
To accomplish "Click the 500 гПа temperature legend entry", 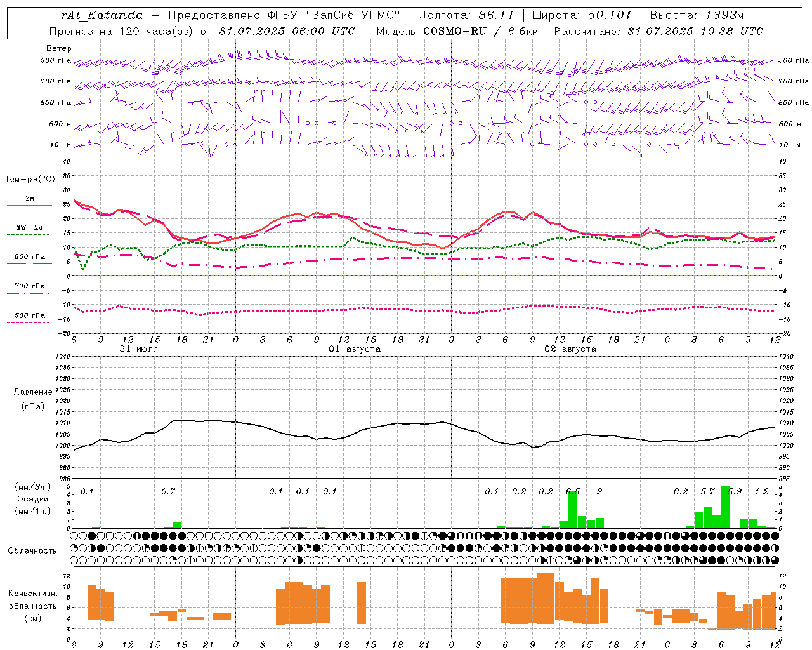I will (30, 315).
